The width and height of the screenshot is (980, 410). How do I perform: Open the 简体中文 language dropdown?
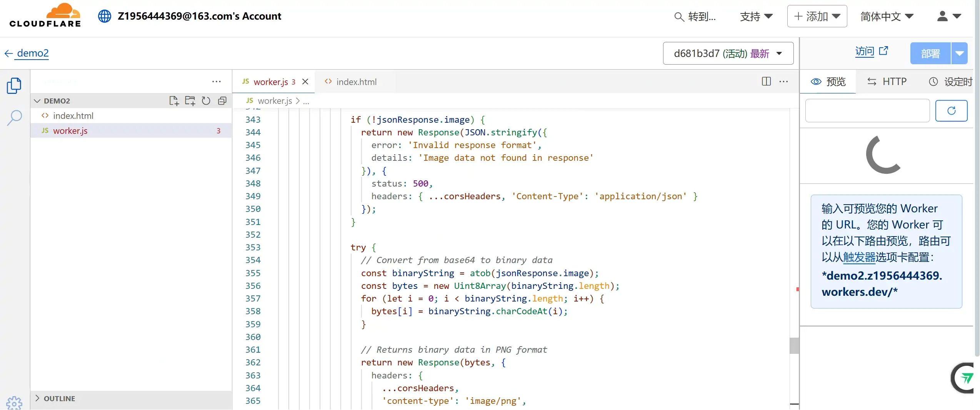tap(887, 17)
